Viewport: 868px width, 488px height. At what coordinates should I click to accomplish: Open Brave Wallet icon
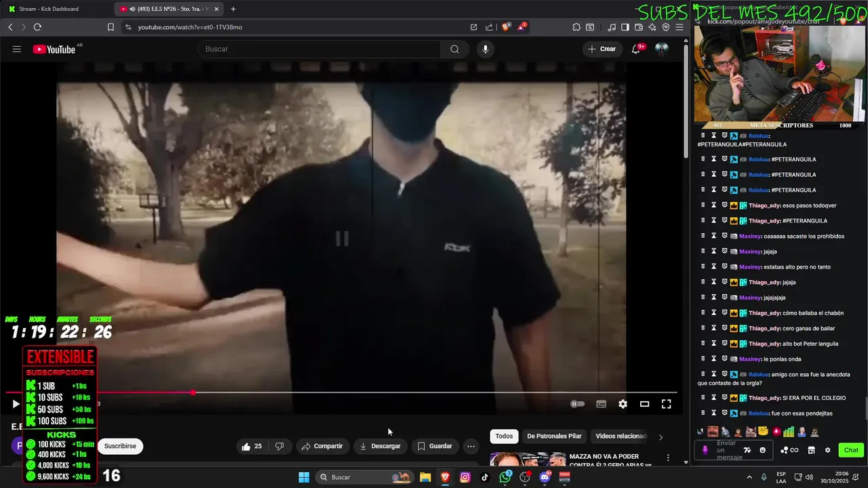tap(639, 27)
